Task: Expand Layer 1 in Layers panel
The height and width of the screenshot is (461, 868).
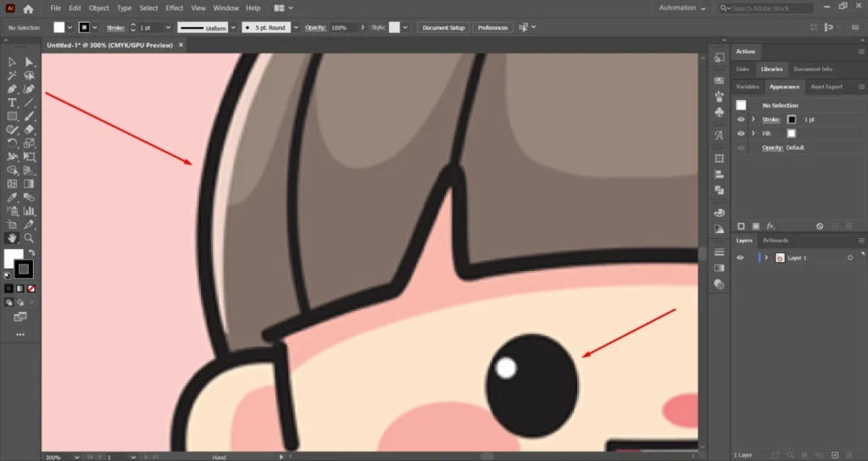Action: [x=766, y=258]
